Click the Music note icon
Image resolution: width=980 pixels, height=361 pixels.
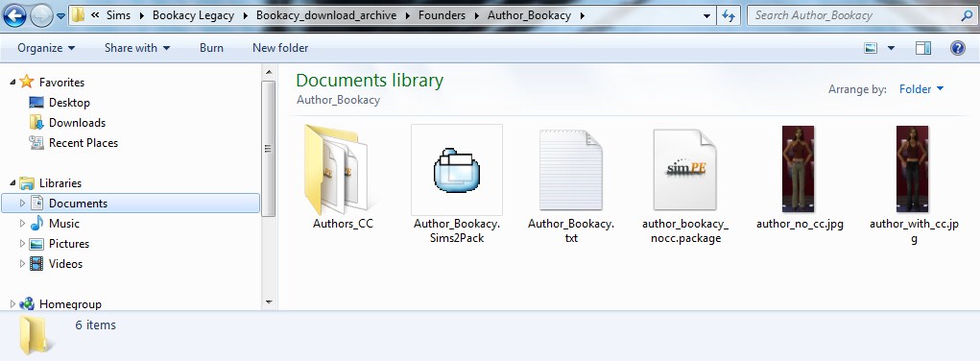pos(36,224)
